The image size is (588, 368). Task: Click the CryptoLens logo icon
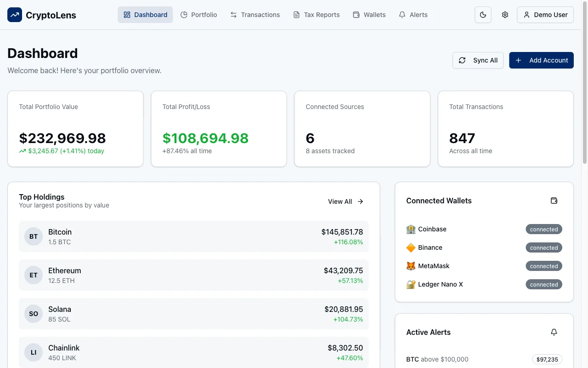pos(14,14)
